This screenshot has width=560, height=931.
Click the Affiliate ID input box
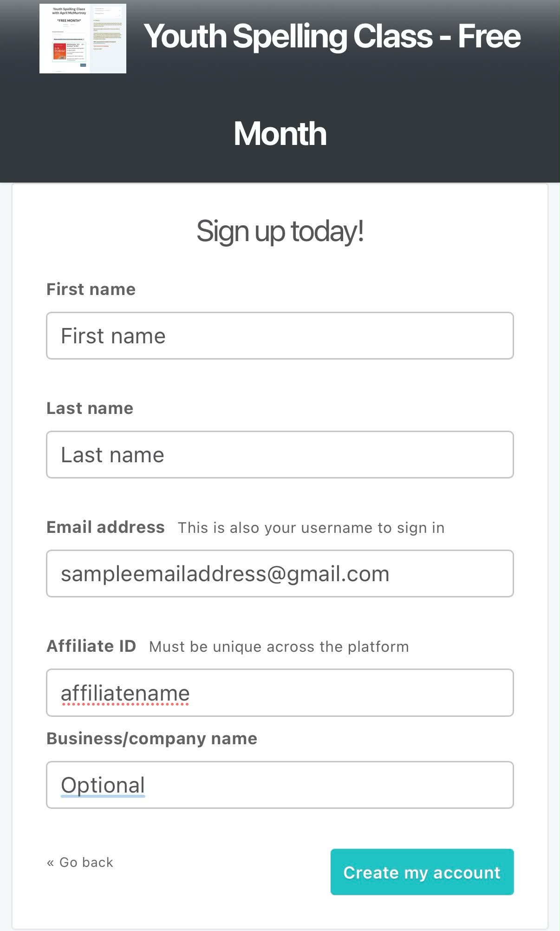(x=280, y=693)
